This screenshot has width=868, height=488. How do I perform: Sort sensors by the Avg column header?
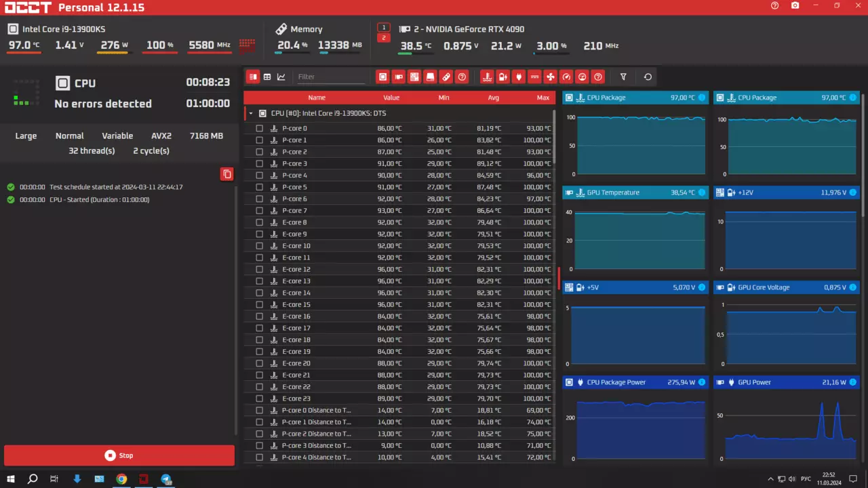(493, 98)
